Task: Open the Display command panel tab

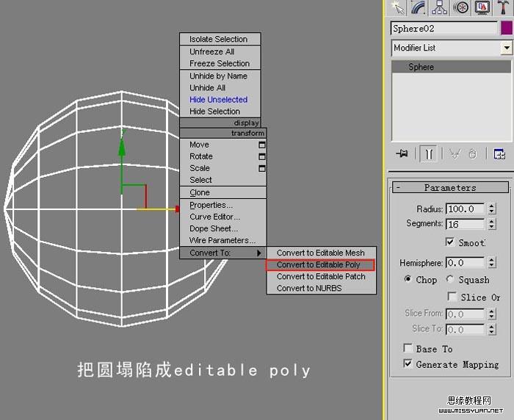Action: click(482, 7)
